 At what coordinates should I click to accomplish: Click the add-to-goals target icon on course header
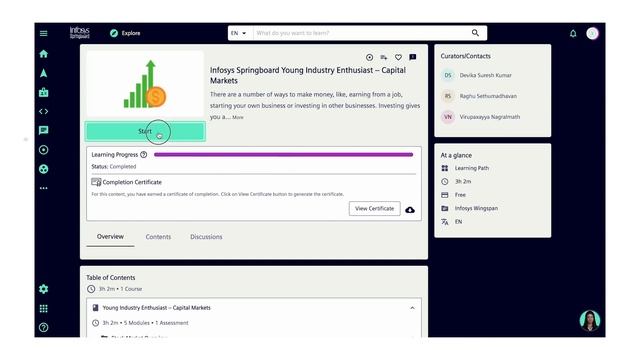(x=369, y=57)
